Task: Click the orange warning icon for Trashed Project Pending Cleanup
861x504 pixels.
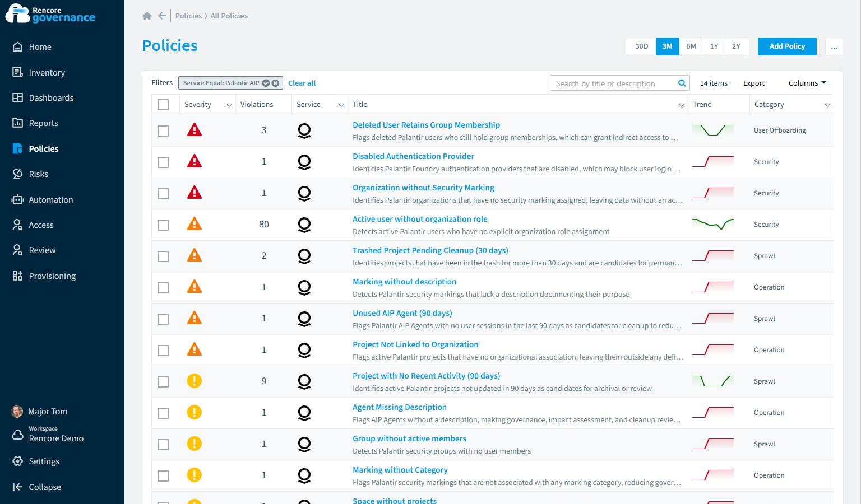Action: click(x=195, y=255)
